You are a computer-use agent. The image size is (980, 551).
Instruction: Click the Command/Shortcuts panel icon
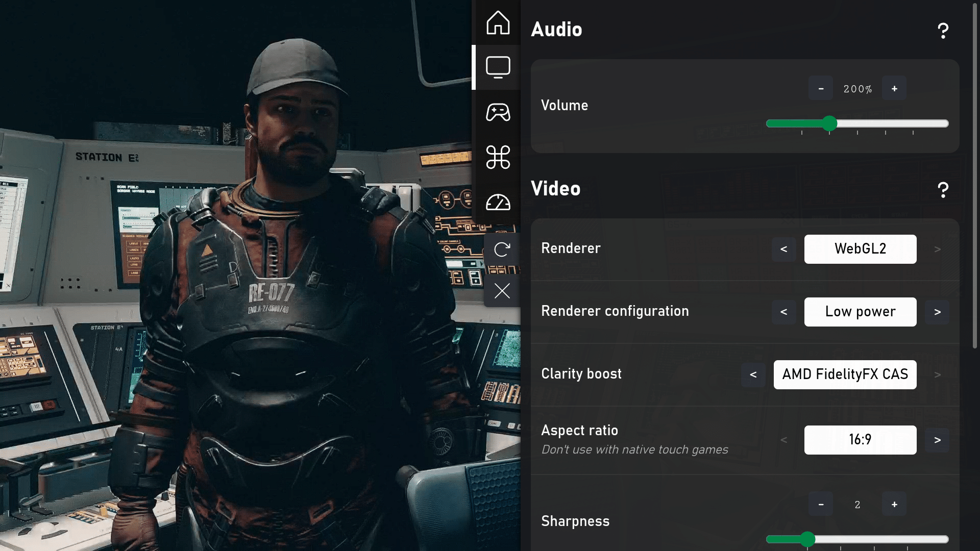[498, 157]
